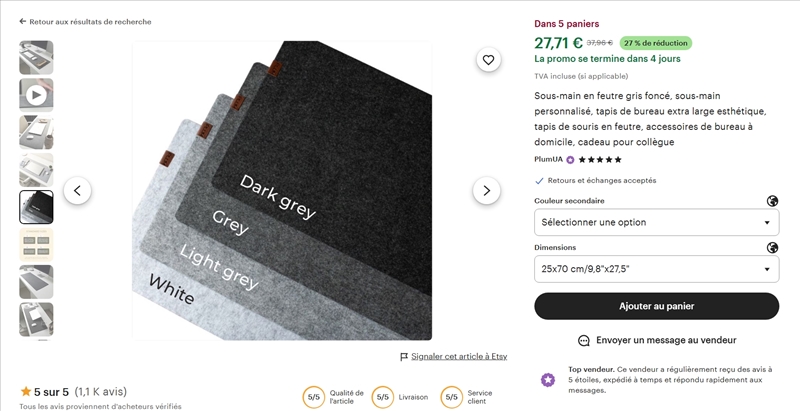Add item to favorites with heart icon
The image size is (800, 411).
pos(488,60)
